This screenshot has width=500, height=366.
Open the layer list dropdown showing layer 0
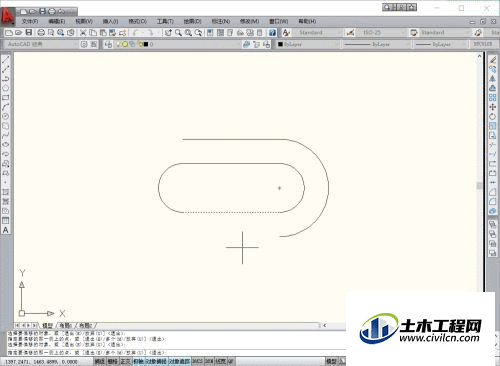click(x=177, y=44)
